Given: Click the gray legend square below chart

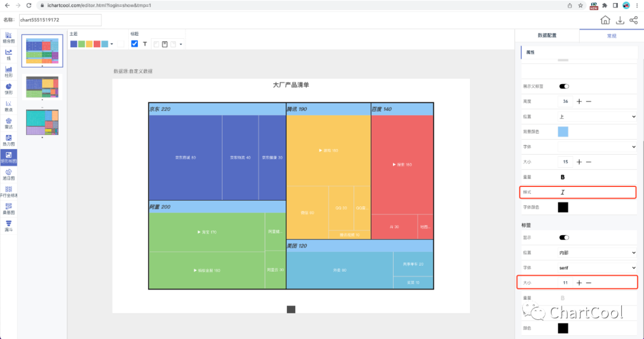Looking at the screenshot, I should 291,309.
